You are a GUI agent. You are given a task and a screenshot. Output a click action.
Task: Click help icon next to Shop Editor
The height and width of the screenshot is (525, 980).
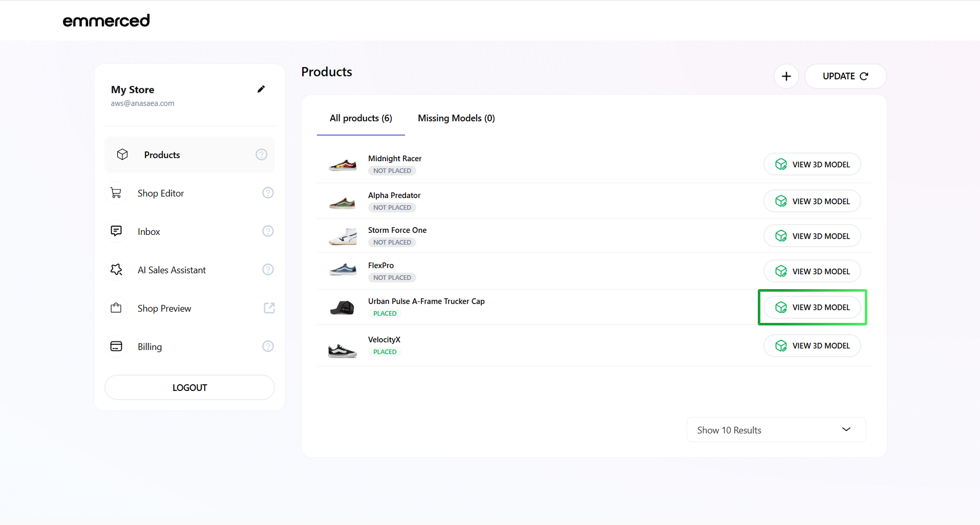tap(268, 193)
